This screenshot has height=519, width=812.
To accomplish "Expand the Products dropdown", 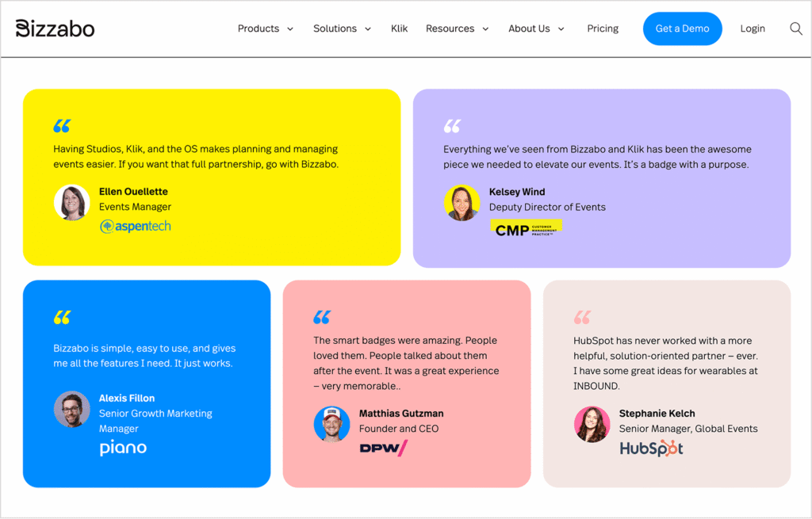I will (x=266, y=28).
